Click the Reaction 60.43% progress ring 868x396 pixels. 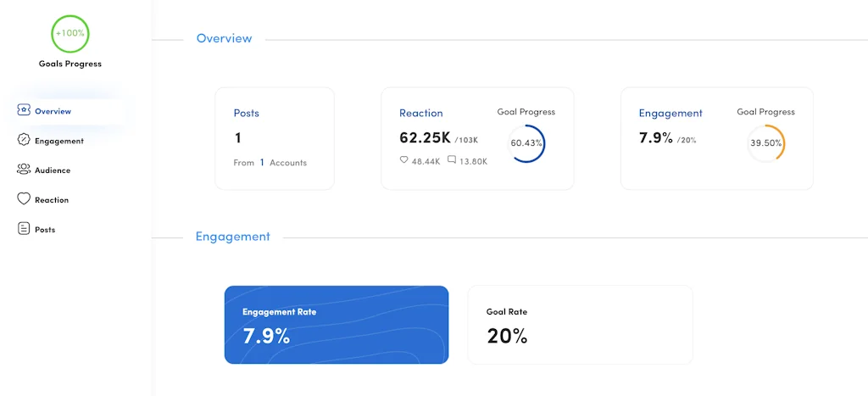(x=526, y=143)
